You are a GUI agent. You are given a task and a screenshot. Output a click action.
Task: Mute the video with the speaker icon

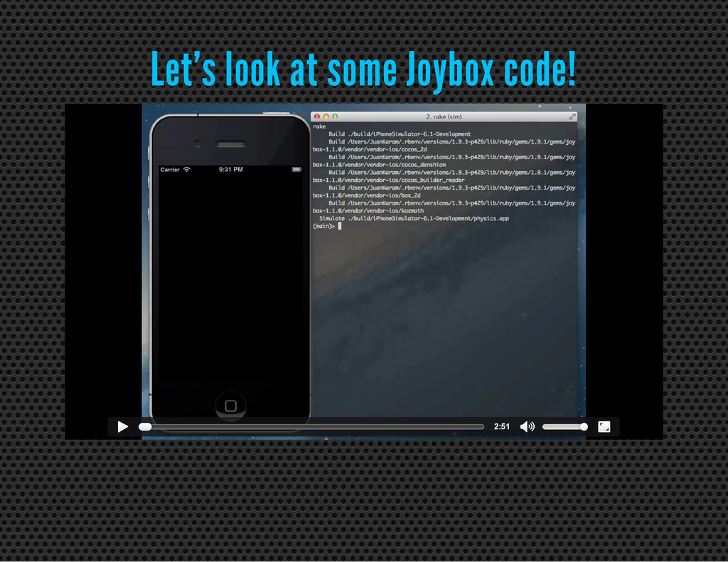tap(527, 426)
